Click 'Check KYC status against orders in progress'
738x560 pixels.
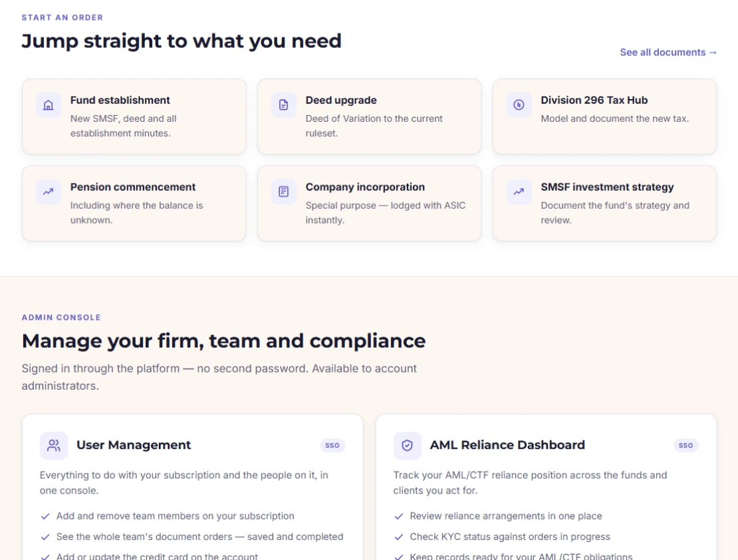pos(510,537)
